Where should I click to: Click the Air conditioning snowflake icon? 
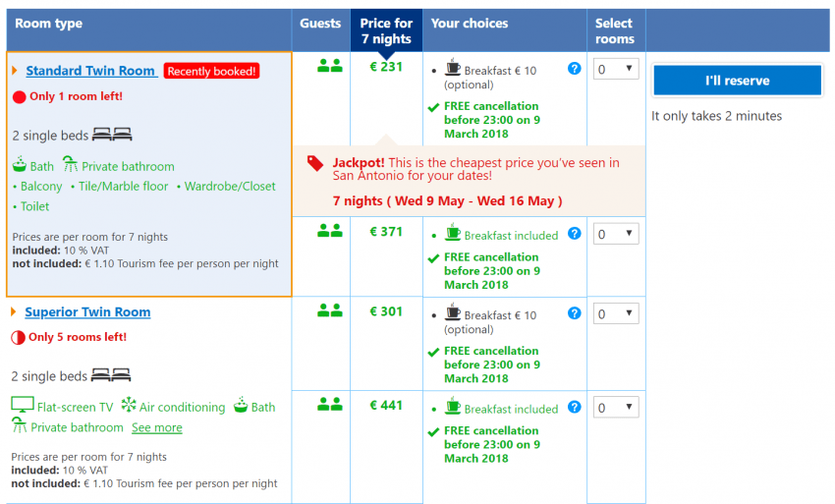click(128, 406)
